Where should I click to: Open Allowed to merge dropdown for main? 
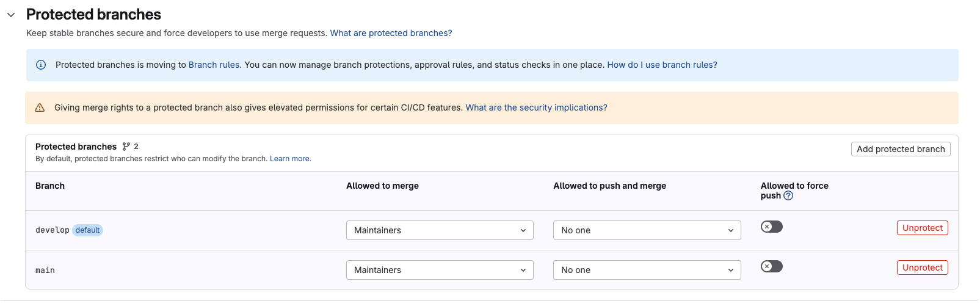(440, 270)
